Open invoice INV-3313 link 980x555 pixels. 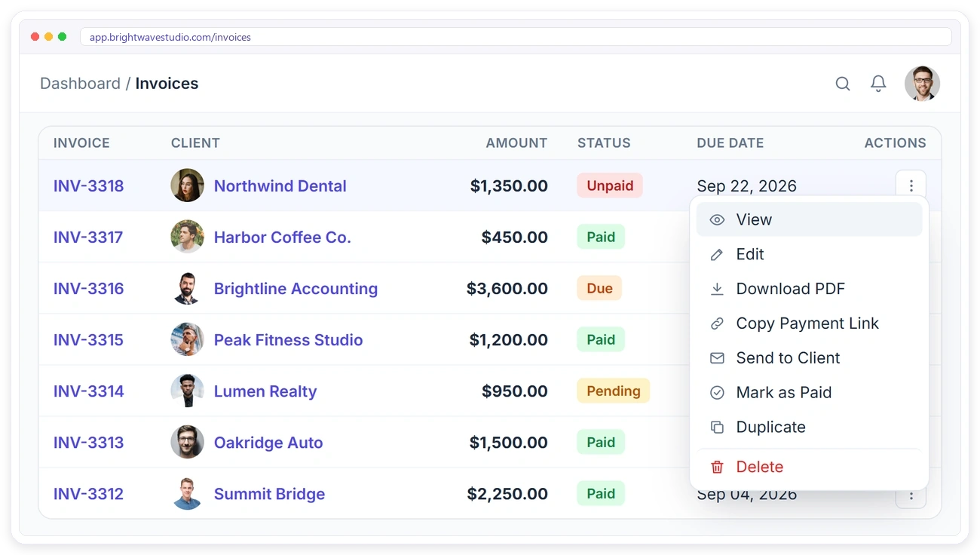(88, 443)
